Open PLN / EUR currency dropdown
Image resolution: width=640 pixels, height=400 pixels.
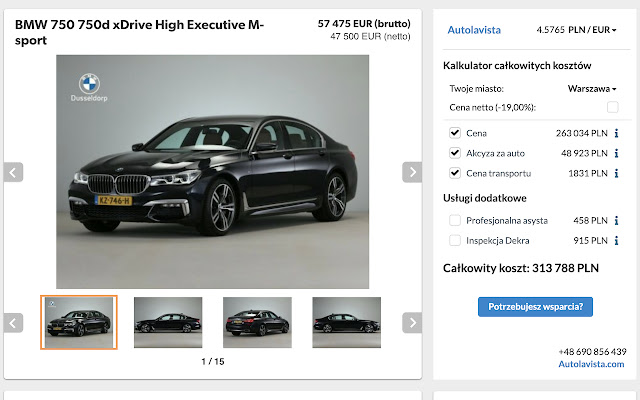click(576, 30)
